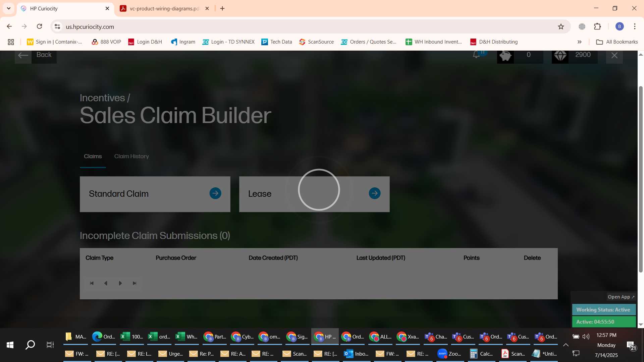Open Outlook Inbox taskbar item
The height and width of the screenshot is (362, 644).
pos(356,354)
